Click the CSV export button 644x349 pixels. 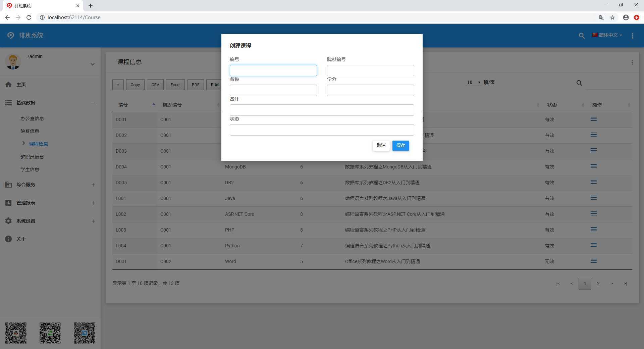coord(155,85)
